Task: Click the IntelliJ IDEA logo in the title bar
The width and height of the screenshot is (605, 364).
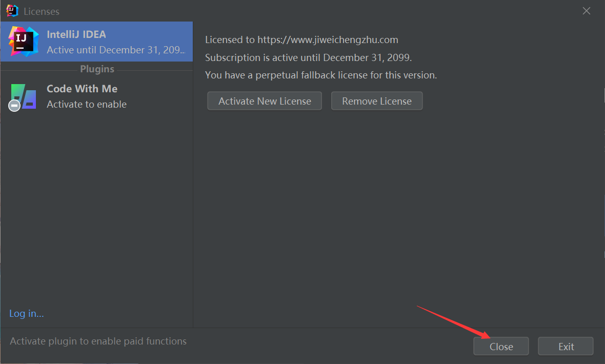Action: tap(12, 11)
